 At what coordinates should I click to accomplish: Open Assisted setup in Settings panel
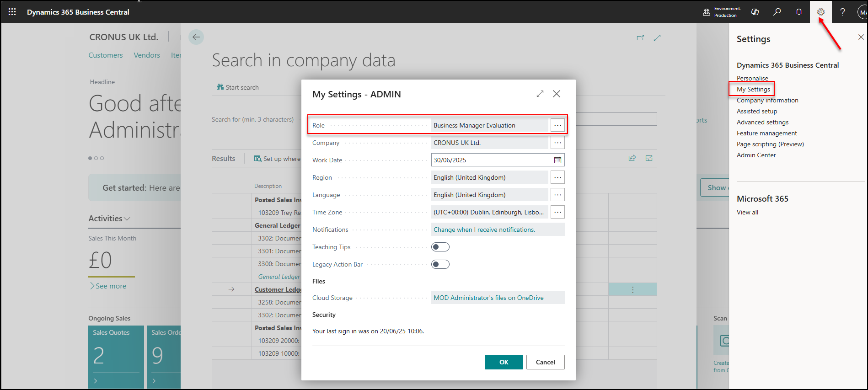[757, 111]
